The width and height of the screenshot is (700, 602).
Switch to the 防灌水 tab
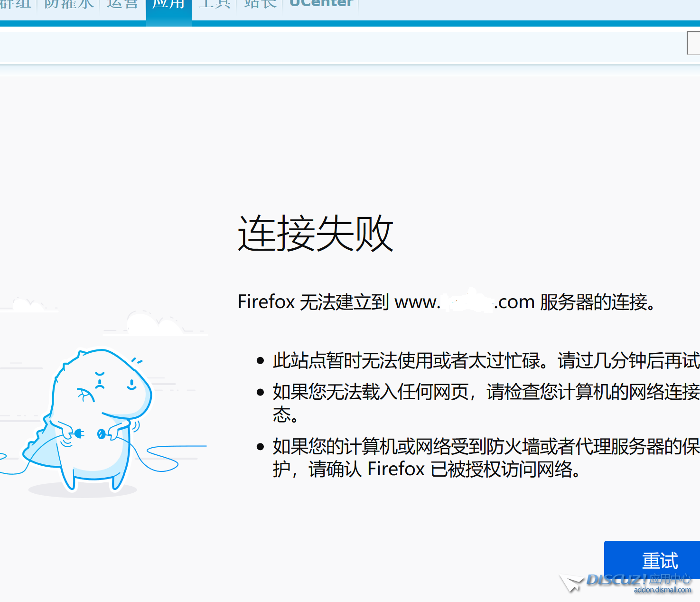tap(69, 4)
